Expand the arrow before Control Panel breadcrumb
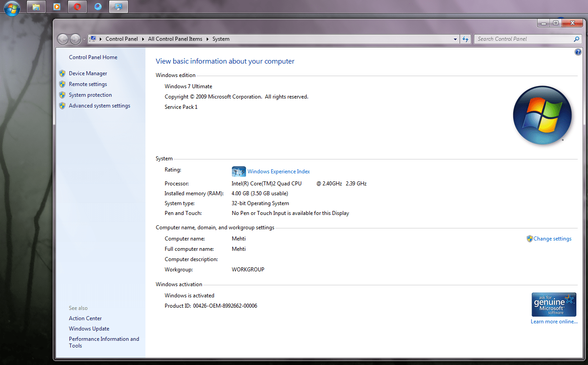The image size is (588, 365). click(x=101, y=39)
